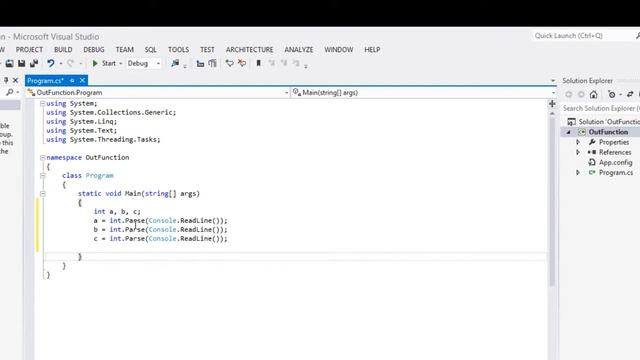Open the Start button dropdown arrow
This screenshot has height=360, width=640.
120,64
